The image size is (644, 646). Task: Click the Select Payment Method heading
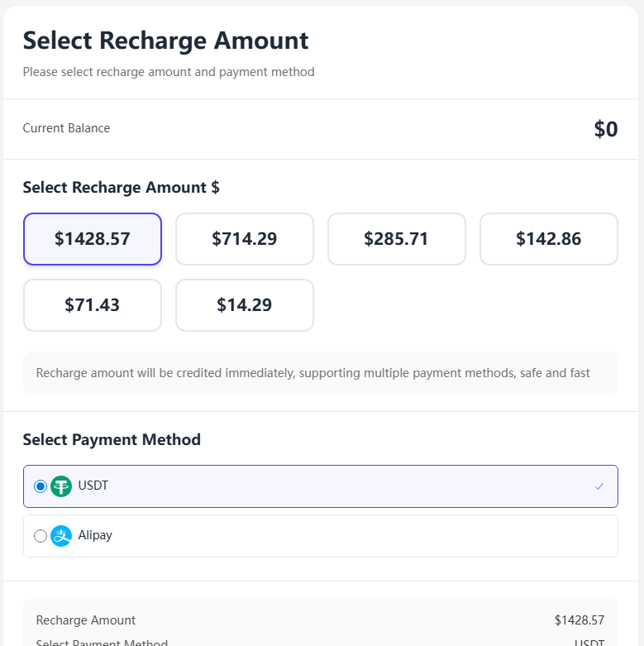[x=112, y=439]
